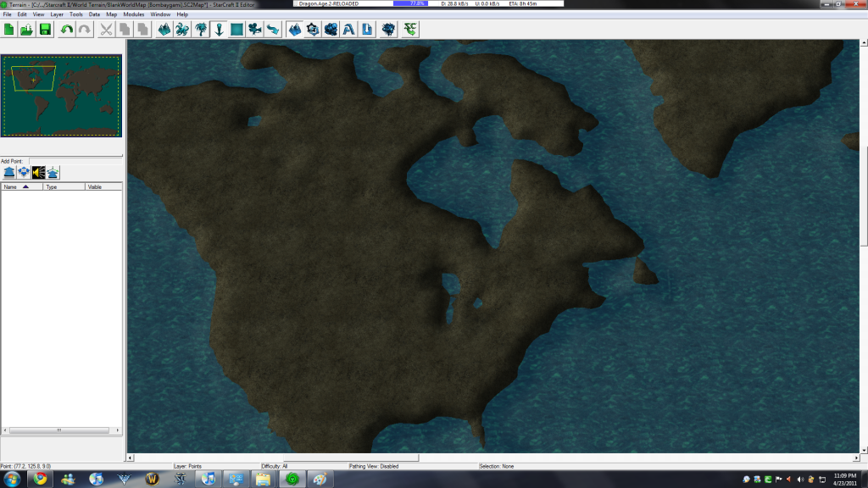Click the Cut scissors icon
The height and width of the screenshot is (488, 868).
[x=106, y=30]
